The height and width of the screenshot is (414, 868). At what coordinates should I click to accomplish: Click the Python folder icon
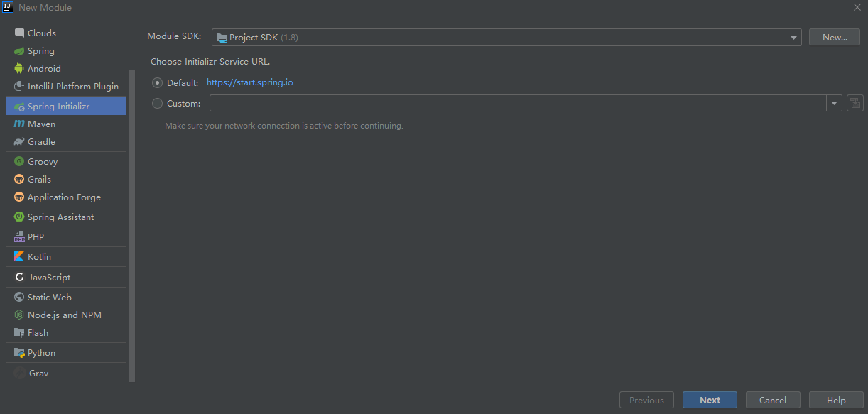[19, 353]
